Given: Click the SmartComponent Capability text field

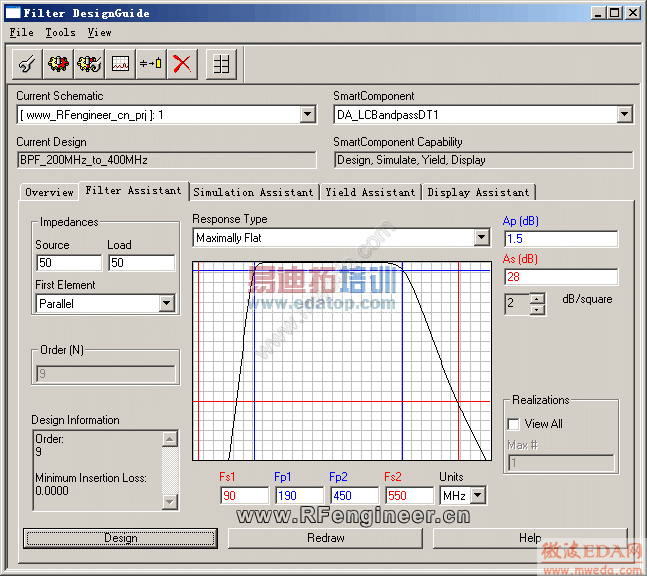Looking at the screenshot, I should (483, 160).
